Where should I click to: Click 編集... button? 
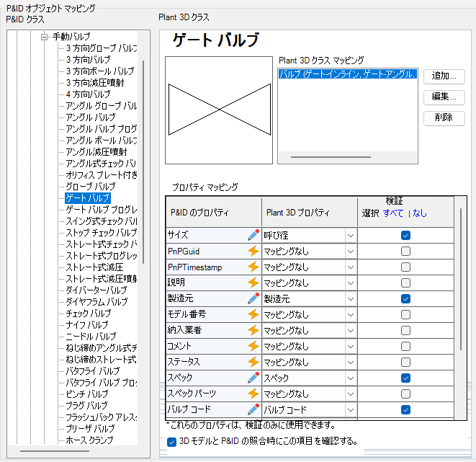444,97
